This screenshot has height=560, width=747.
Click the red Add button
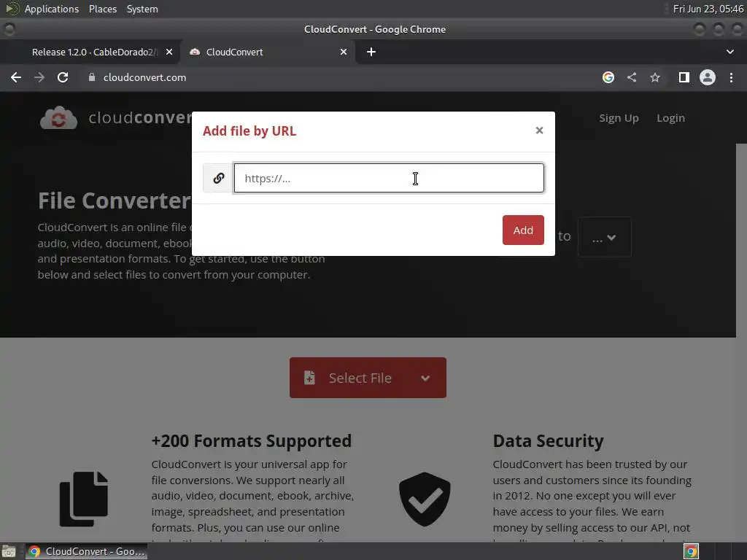(523, 230)
